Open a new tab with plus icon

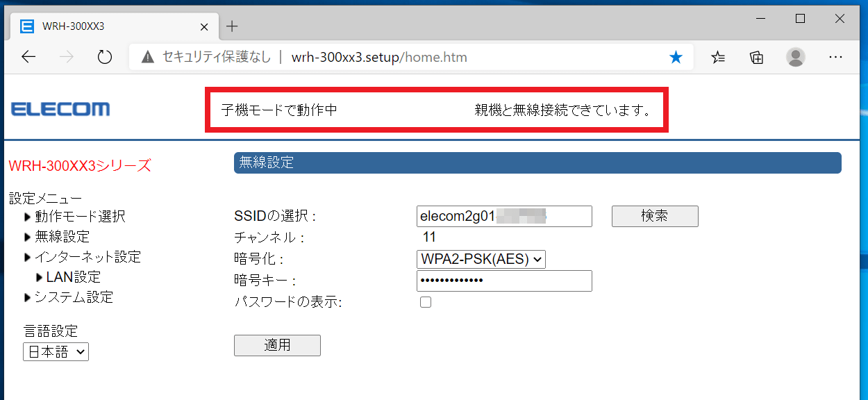(x=233, y=26)
